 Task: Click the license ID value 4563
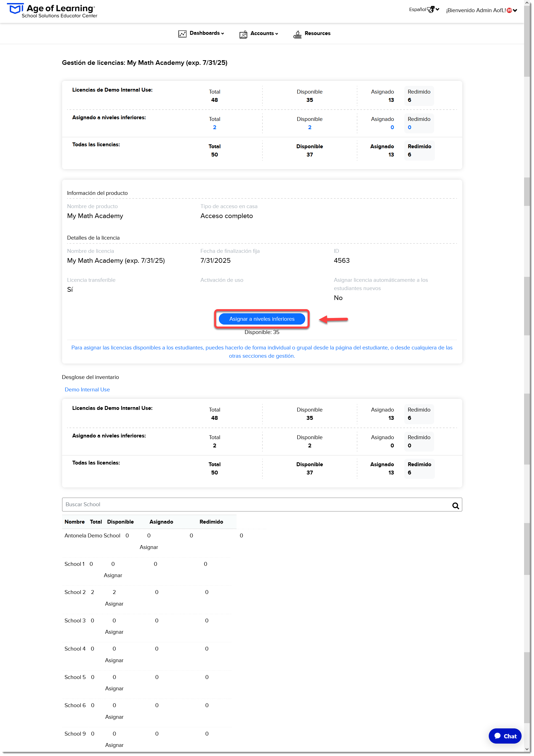click(x=342, y=261)
